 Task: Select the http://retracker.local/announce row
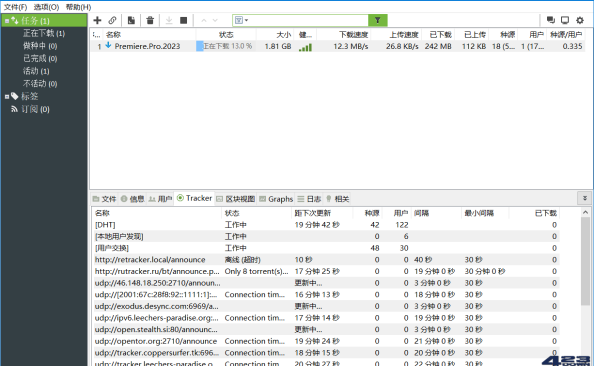(x=326, y=260)
